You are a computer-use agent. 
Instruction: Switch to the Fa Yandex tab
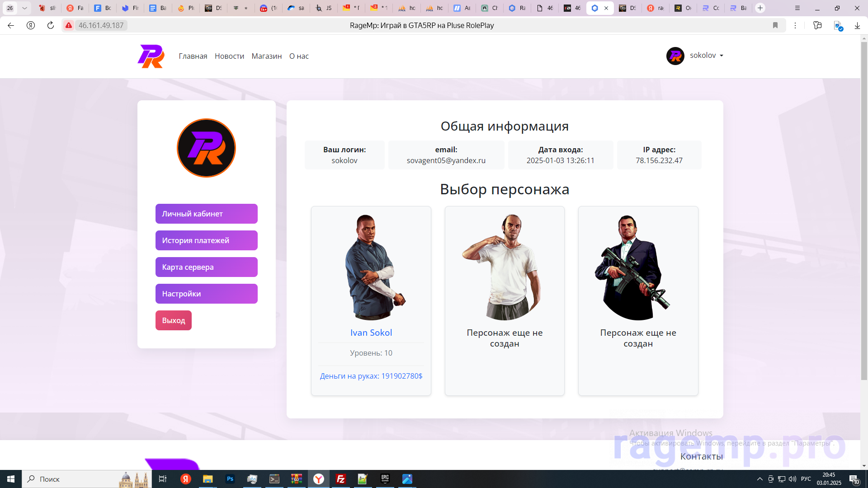coord(75,8)
